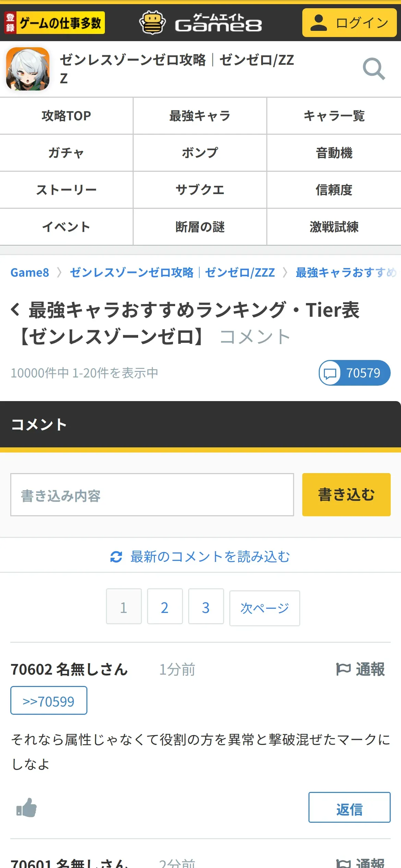Click the ログイン button
The image size is (401, 868).
click(x=349, y=23)
